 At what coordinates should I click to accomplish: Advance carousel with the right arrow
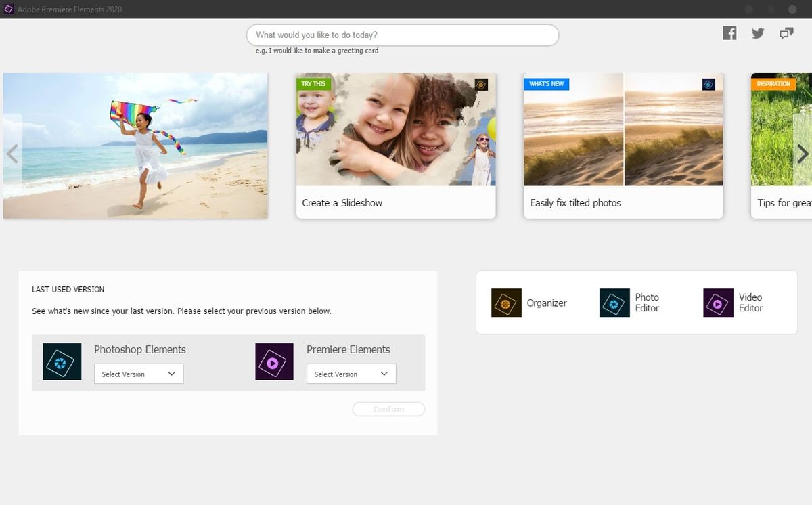[x=803, y=154]
